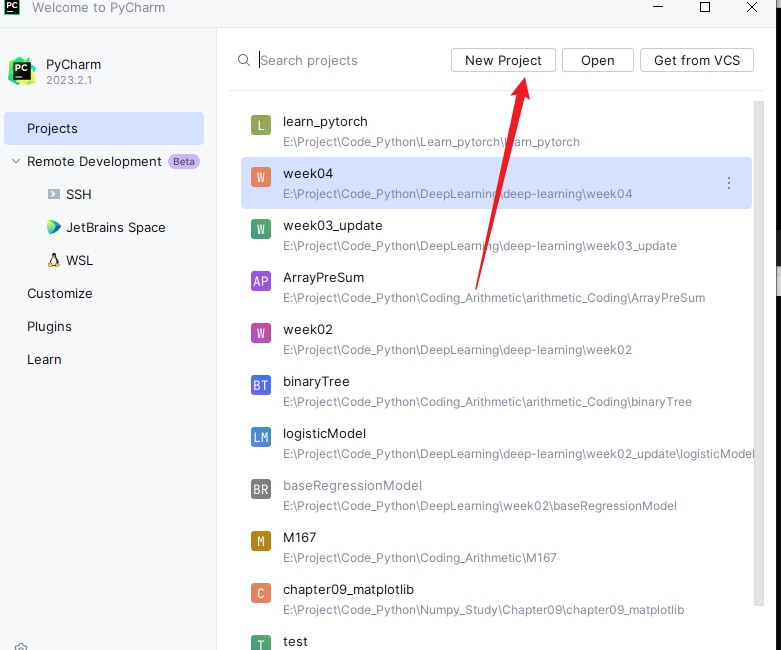The image size is (781, 650).
Task: Click the BT icon for binaryTree
Action: click(261, 385)
